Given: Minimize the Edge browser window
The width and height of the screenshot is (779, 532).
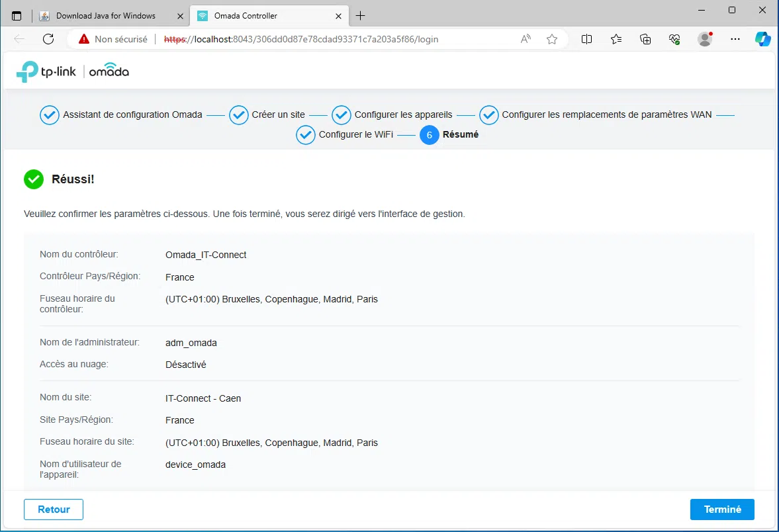Looking at the screenshot, I should pyautogui.click(x=702, y=10).
